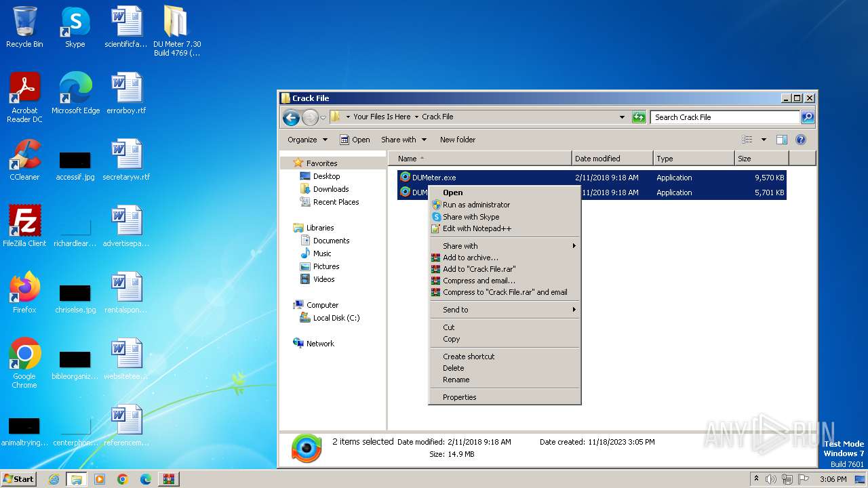Image resolution: width=868 pixels, height=488 pixels.
Task: Change view using the views icon
Action: click(747, 140)
